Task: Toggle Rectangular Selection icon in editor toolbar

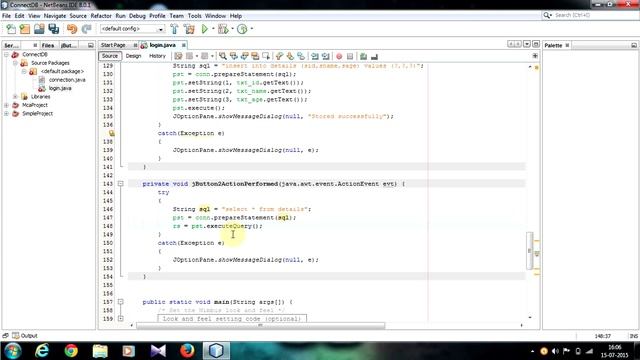Action: (x=266, y=56)
